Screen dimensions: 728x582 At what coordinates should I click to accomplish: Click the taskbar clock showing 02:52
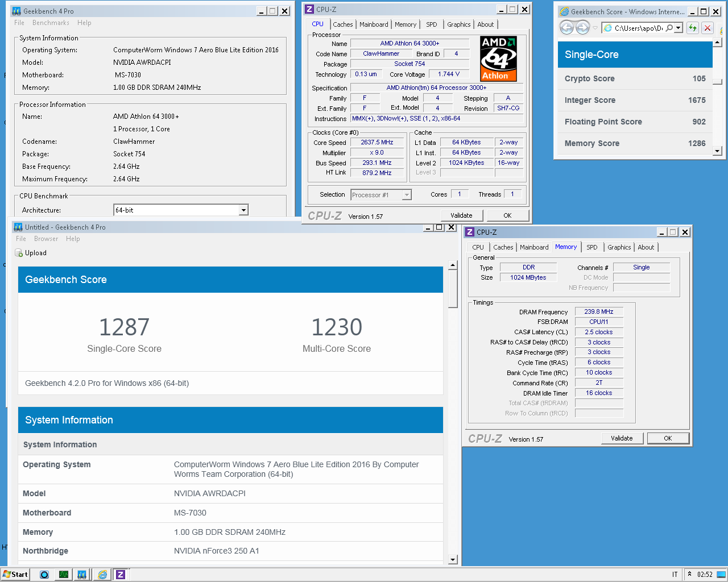(x=705, y=574)
